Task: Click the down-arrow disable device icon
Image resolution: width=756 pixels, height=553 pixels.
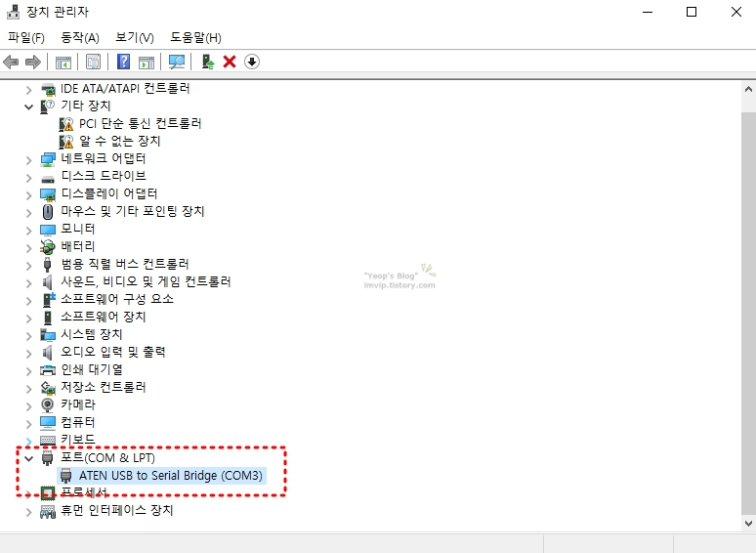Action: coord(252,62)
